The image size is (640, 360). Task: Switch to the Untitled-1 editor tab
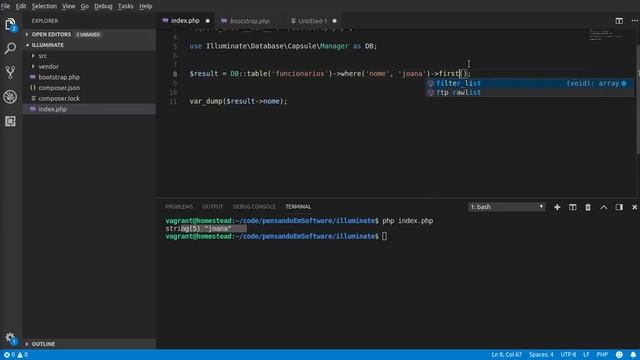click(x=312, y=21)
